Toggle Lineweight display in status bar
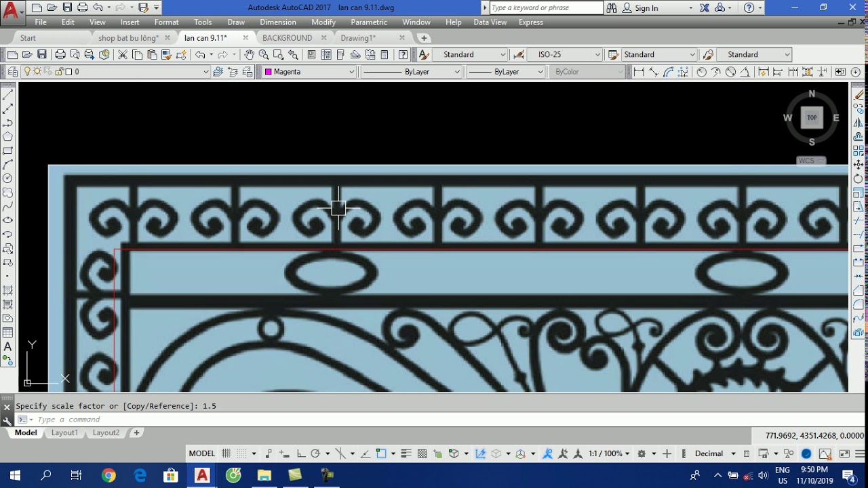The width and height of the screenshot is (868, 488). point(407,453)
